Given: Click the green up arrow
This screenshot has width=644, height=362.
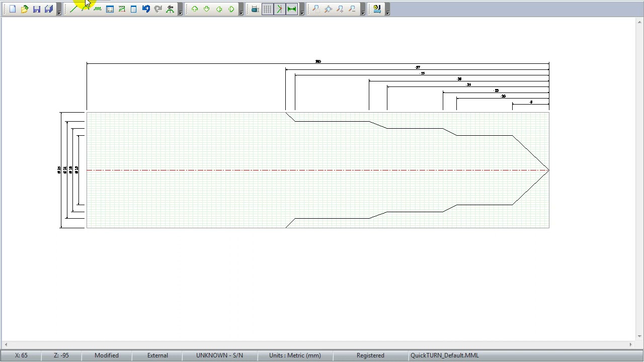Looking at the screenshot, I should [195, 9].
